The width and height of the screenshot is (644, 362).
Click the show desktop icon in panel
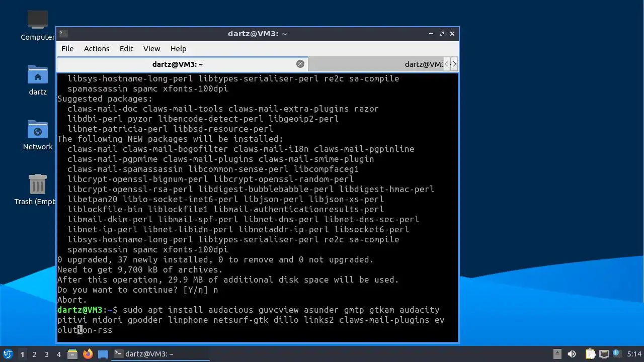pyautogui.click(x=103, y=354)
